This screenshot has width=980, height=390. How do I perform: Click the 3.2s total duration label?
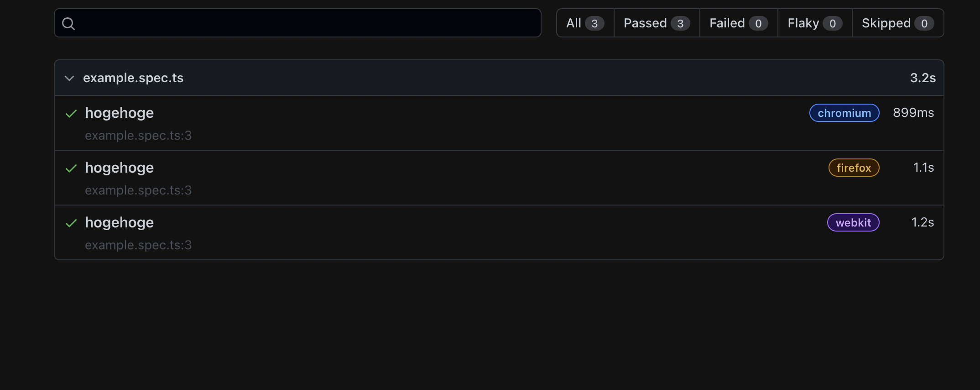(923, 78)
